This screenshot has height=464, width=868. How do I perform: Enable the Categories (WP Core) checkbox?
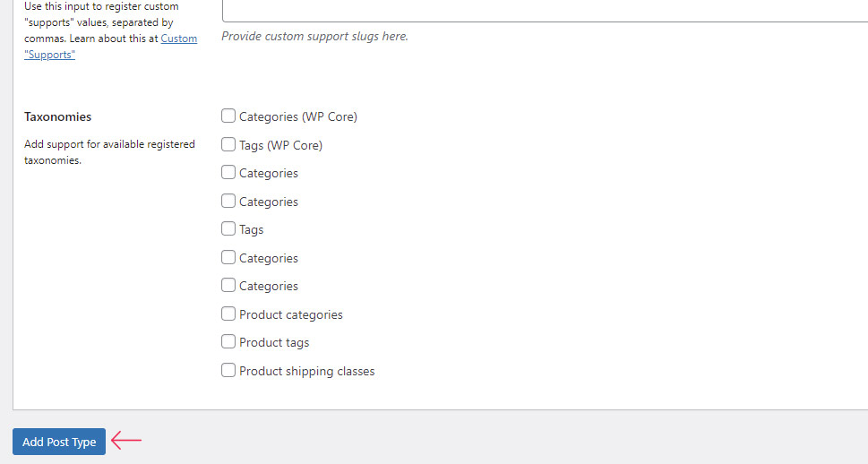coord(228,116)
